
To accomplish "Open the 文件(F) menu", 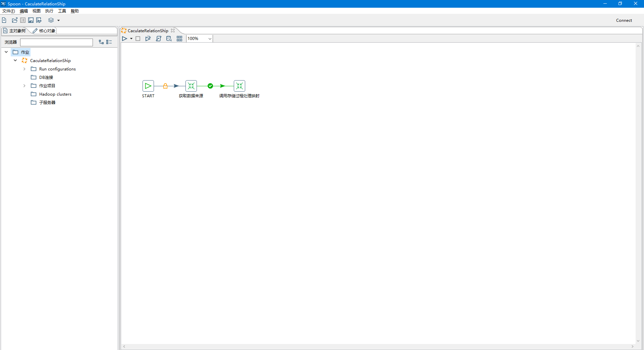I will click(x=9, y=11).
